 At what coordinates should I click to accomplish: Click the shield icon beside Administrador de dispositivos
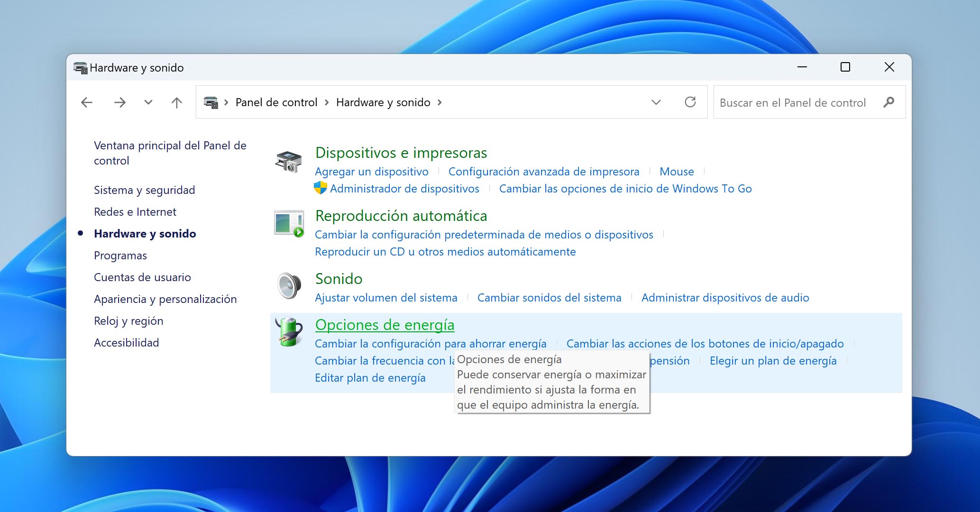(321, 188)
